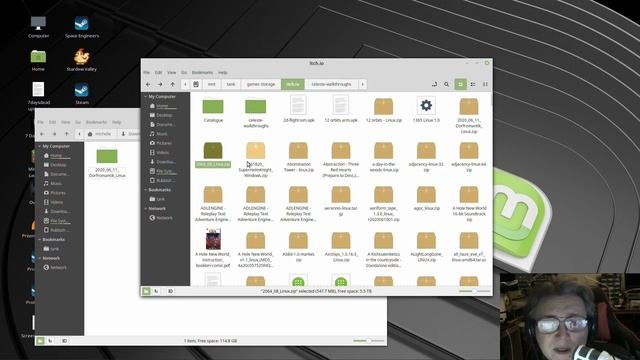Go back in the itch.io window
The width and height of the screenshot is (640, 360).
pyautogui.click(x=148, y=84)
